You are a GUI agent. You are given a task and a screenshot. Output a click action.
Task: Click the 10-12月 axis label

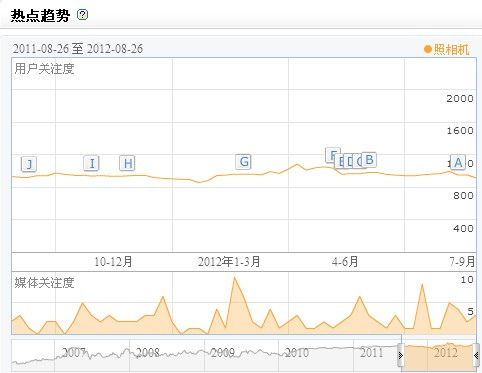[x=113, y=262]
